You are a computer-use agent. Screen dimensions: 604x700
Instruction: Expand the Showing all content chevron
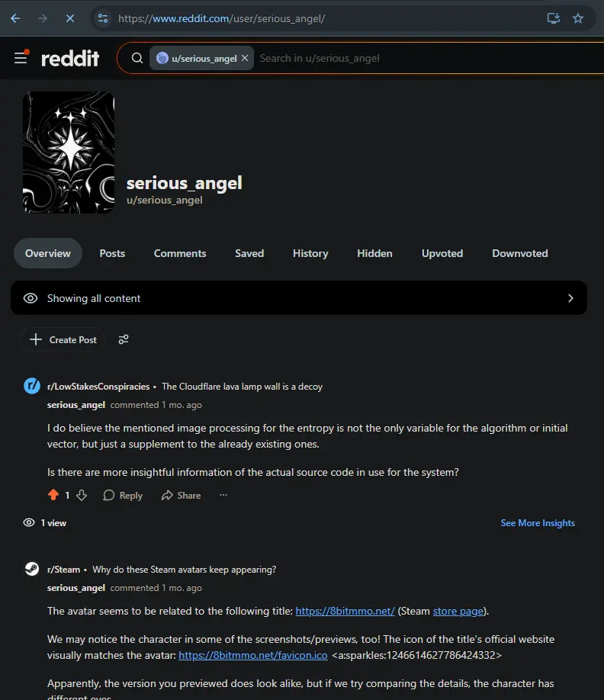[570, 298]
